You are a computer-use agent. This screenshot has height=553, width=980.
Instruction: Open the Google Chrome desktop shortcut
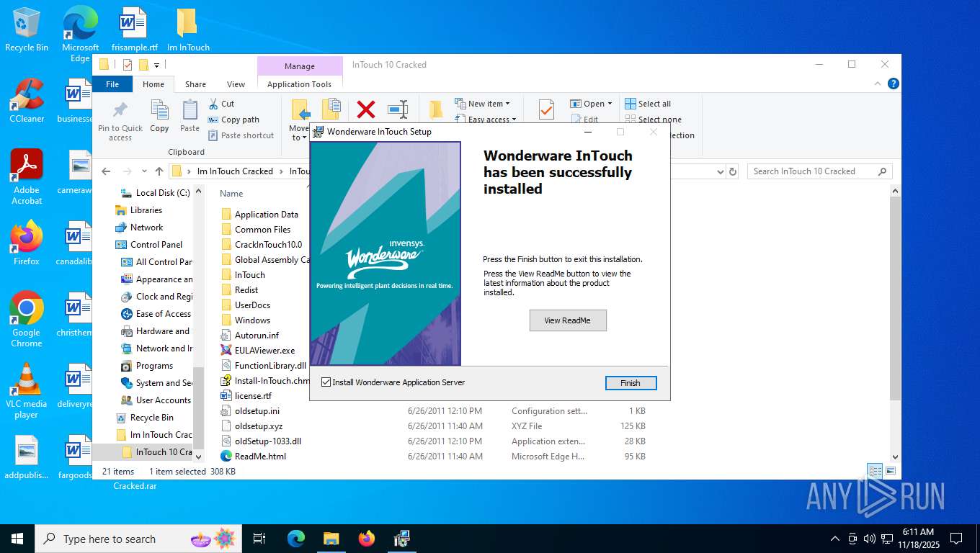point(26,319)
